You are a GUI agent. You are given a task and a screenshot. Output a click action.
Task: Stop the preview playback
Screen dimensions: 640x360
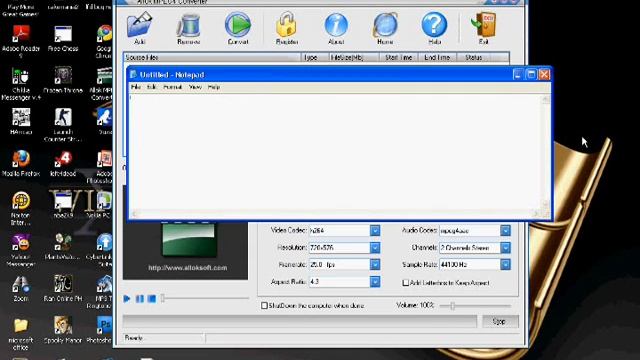(152, 299)
